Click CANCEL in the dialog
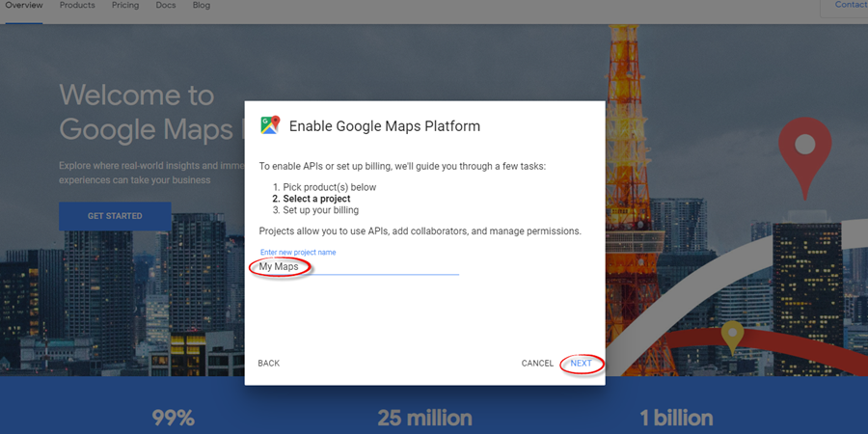This screenshot has height=434, width=868. click(x=537, y=364)
